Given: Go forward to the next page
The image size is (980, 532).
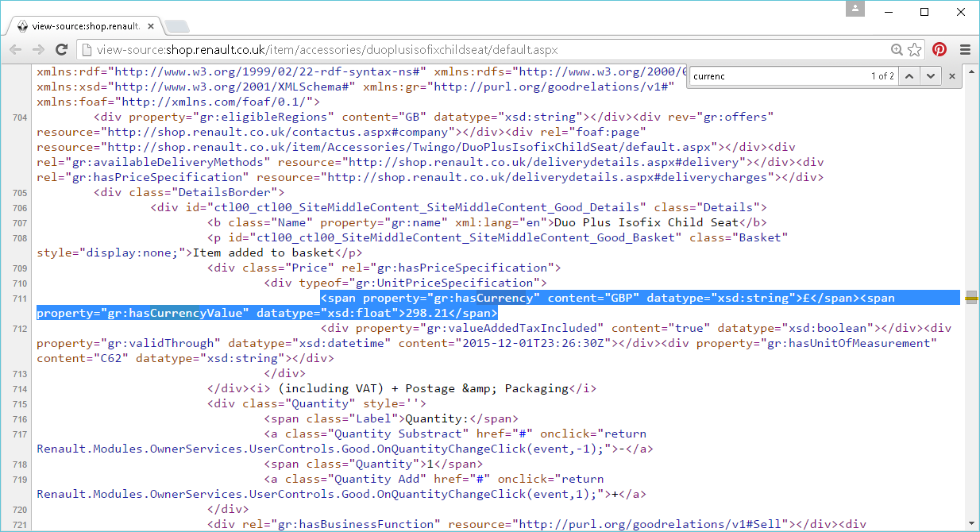Looking at the screenshot, I should [38, 49].
